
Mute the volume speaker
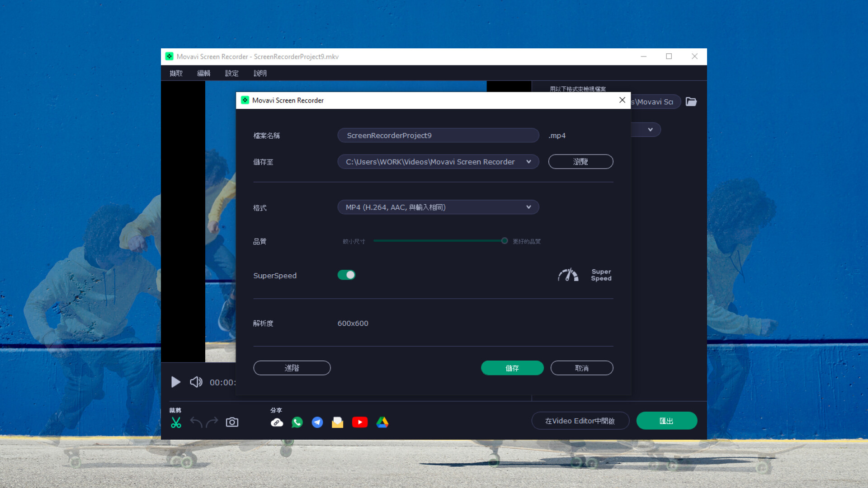click(196, 382)
